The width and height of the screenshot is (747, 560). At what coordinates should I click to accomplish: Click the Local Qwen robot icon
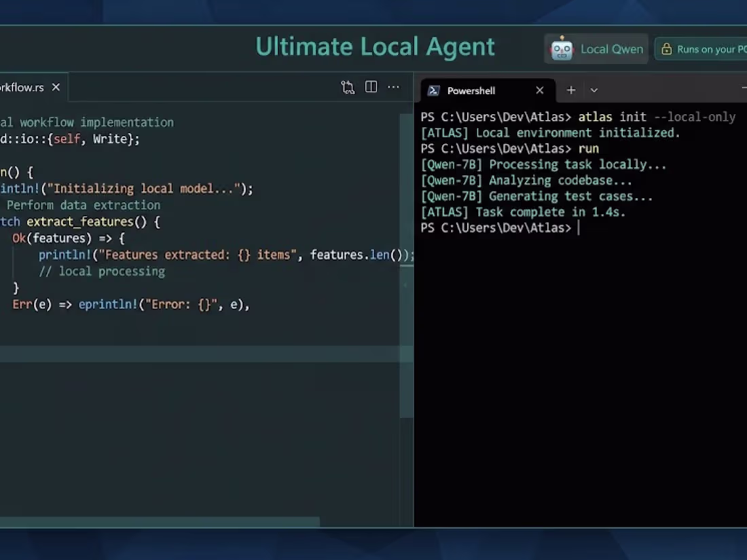point(562,49)
